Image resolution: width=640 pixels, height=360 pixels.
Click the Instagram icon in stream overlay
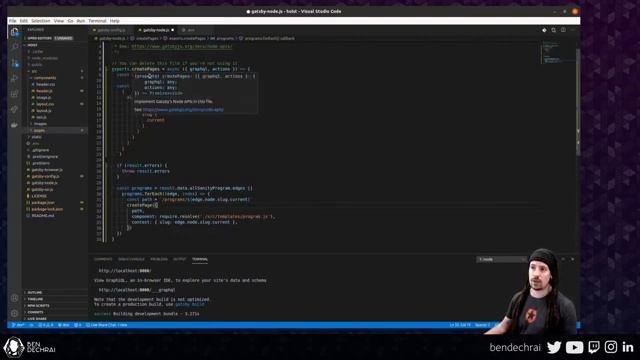pyautogui.click(x=611, y=347)
